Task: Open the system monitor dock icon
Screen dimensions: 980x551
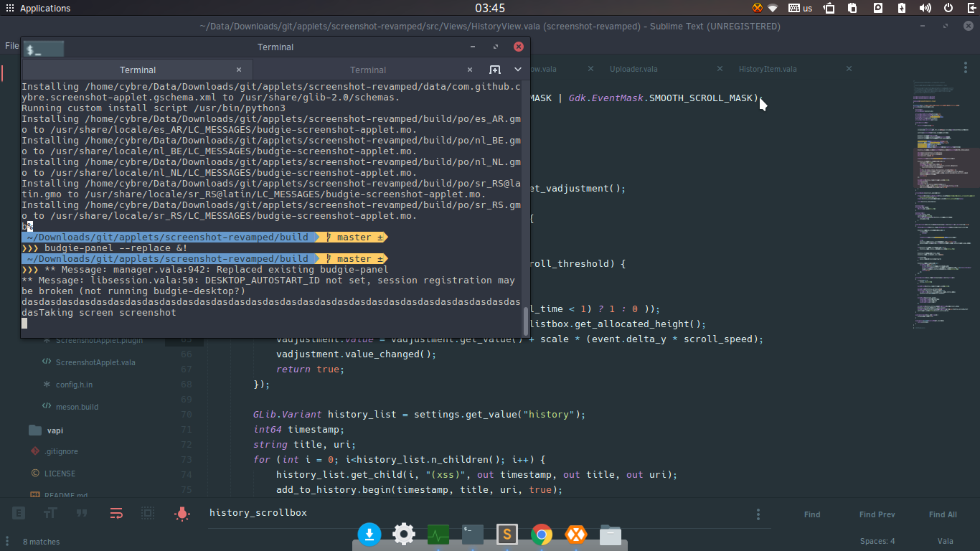Action: tap(438, 534)
